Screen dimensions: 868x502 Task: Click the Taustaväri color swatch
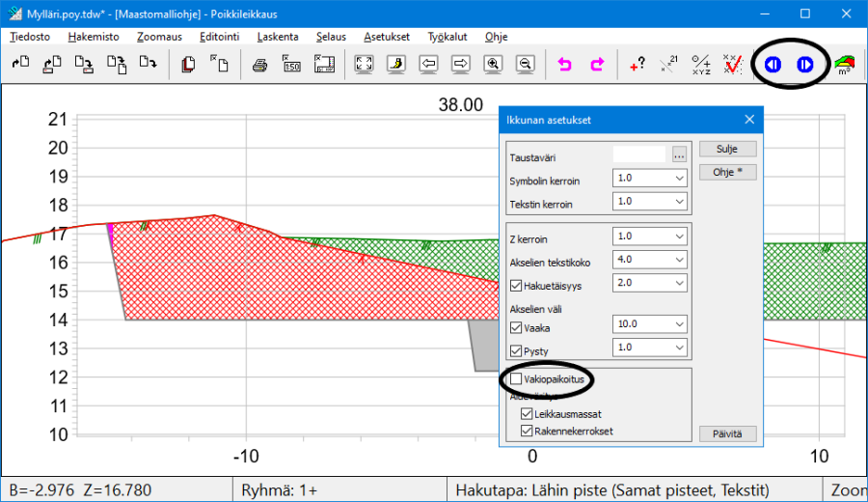point(639,154)
